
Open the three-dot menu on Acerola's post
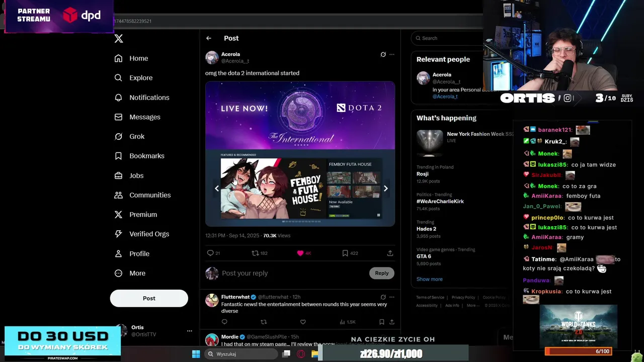[392, 54]
